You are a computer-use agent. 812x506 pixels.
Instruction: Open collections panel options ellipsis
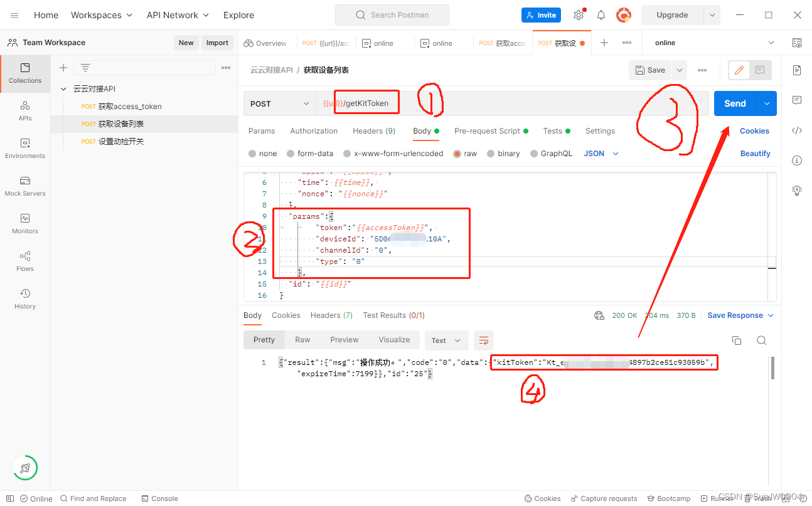point(226,68)
